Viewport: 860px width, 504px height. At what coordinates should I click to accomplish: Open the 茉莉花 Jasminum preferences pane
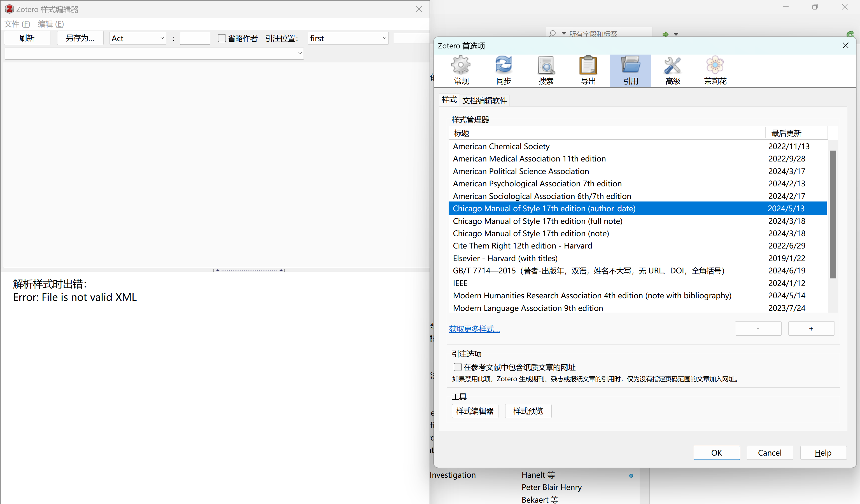point(715,70)
